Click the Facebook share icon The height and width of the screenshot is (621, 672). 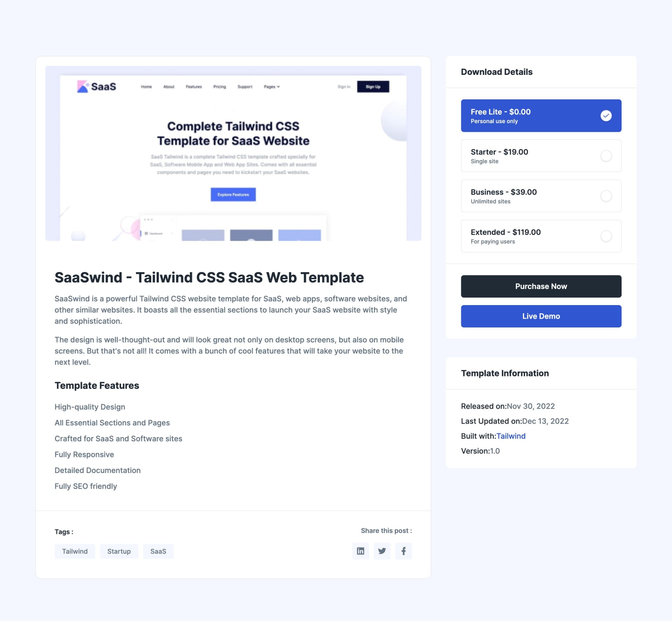(403, 551)
